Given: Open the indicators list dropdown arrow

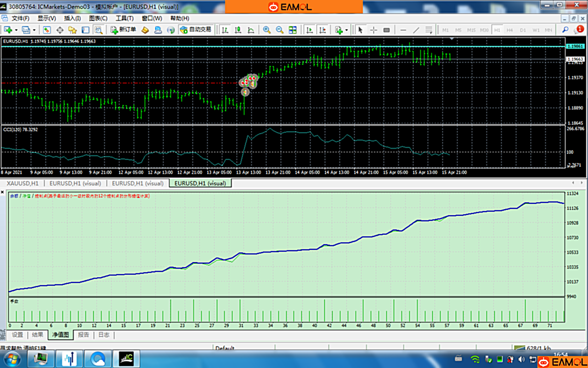Looking at the screenshot, I should point(347,30).
